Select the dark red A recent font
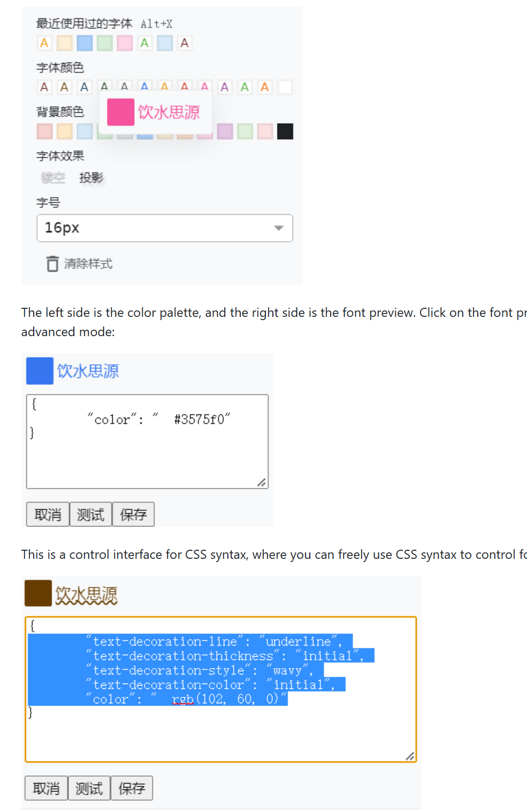The height and width of the screenshot is (812, 527). coord(185,43)
